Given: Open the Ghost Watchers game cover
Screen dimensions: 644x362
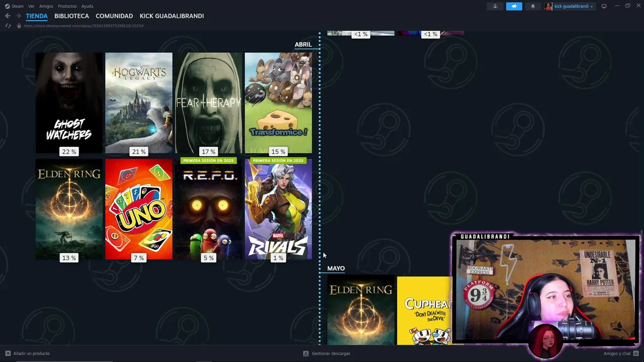Looking at the screenshot, I should (69, 103).
